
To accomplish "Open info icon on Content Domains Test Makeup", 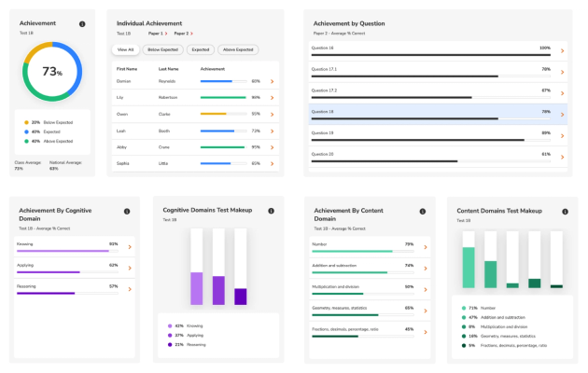I will coord(565,212).
